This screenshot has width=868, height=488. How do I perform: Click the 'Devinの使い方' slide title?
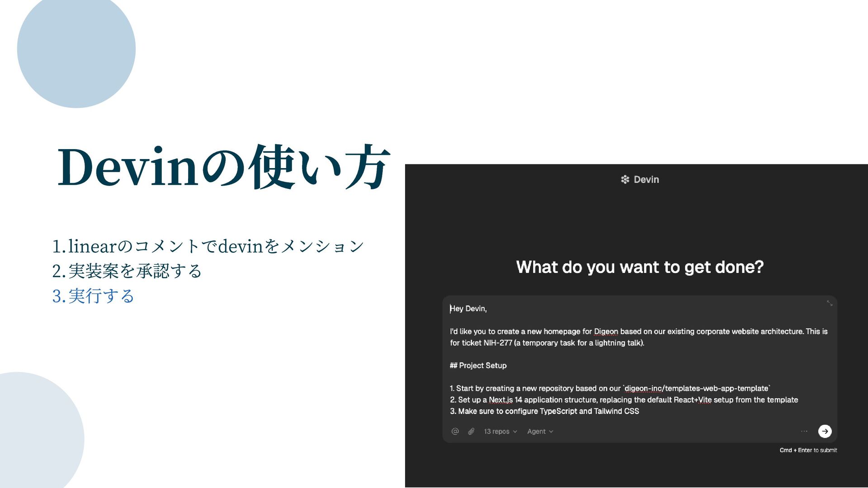click(223, 167)
